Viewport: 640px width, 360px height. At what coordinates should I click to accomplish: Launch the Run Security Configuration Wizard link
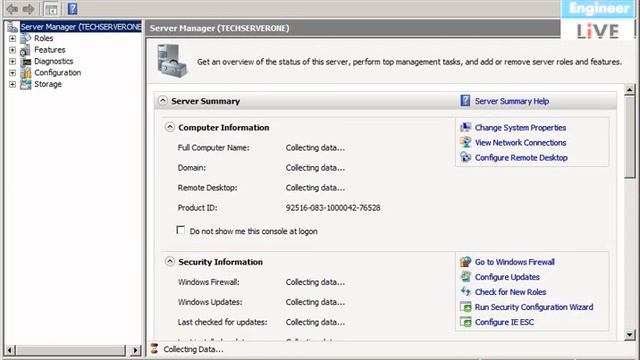(x=534, y=307)
